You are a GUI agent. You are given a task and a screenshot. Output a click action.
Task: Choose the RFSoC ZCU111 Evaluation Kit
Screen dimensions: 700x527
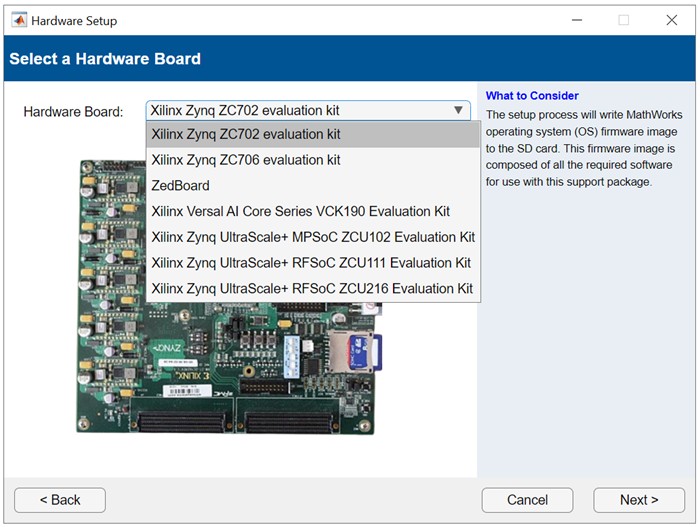[x=312, y=263]
